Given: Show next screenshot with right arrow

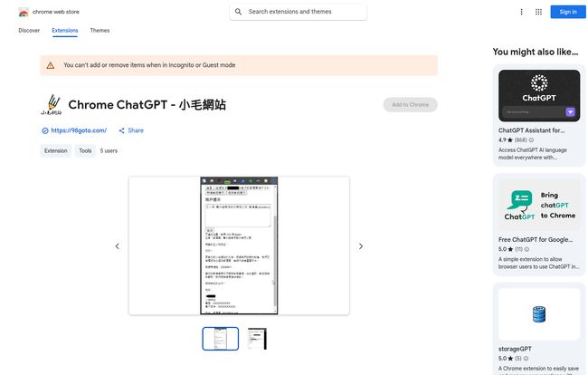Looking at the screenshot, I should pos(361,246).
